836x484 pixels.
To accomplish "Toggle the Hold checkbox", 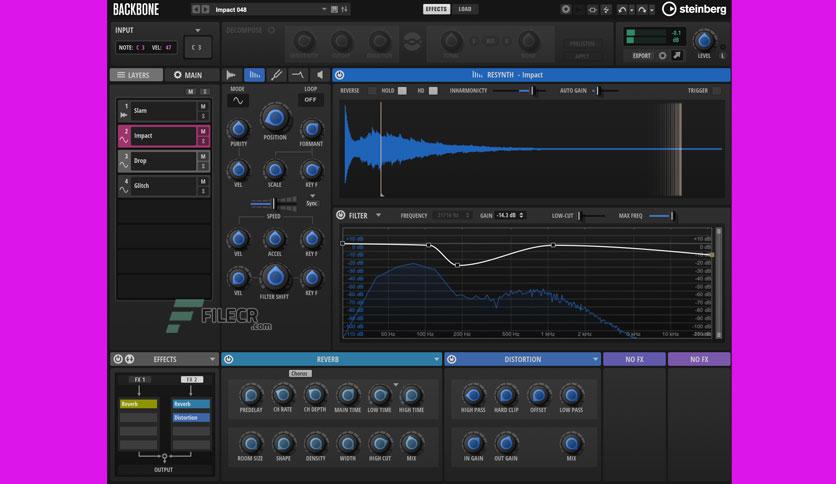I will tap(403, 91).
